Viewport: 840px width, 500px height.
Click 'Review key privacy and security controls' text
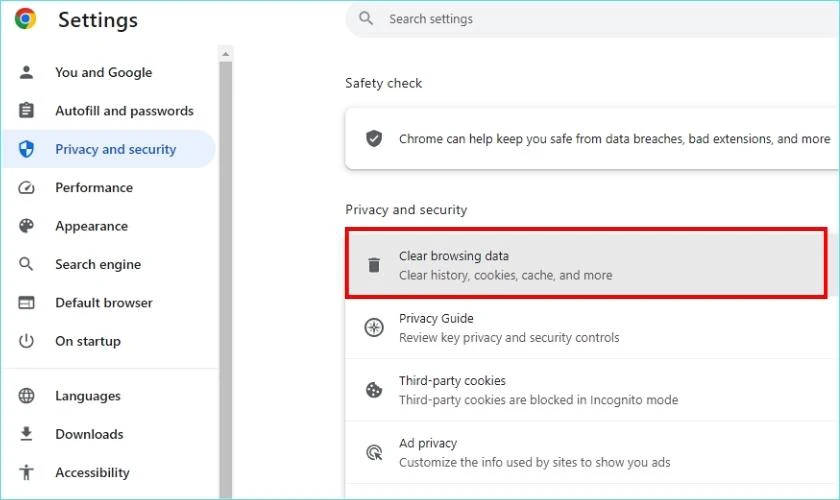click(x=509, y=338)
